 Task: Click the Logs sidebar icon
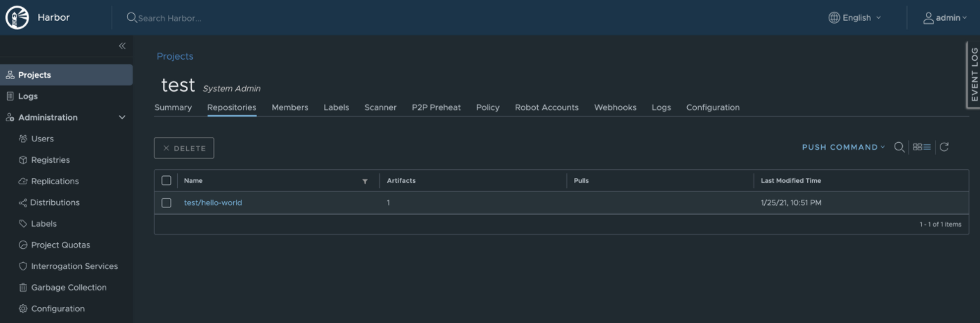(10, 96)
